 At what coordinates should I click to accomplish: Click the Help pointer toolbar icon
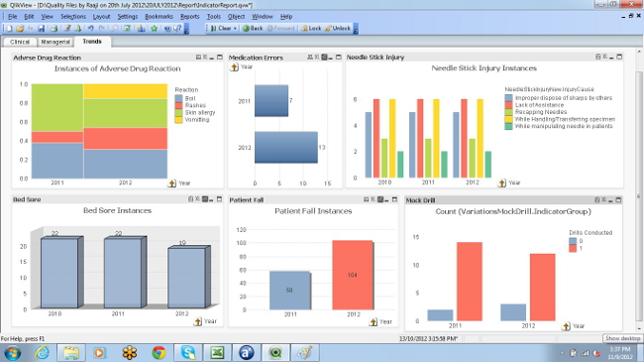pos(177,29)
